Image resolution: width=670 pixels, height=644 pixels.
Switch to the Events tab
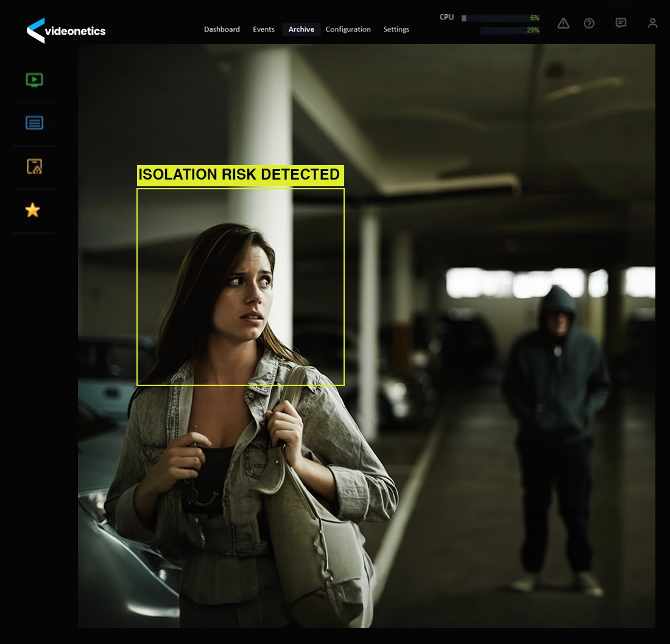point(264,29)
